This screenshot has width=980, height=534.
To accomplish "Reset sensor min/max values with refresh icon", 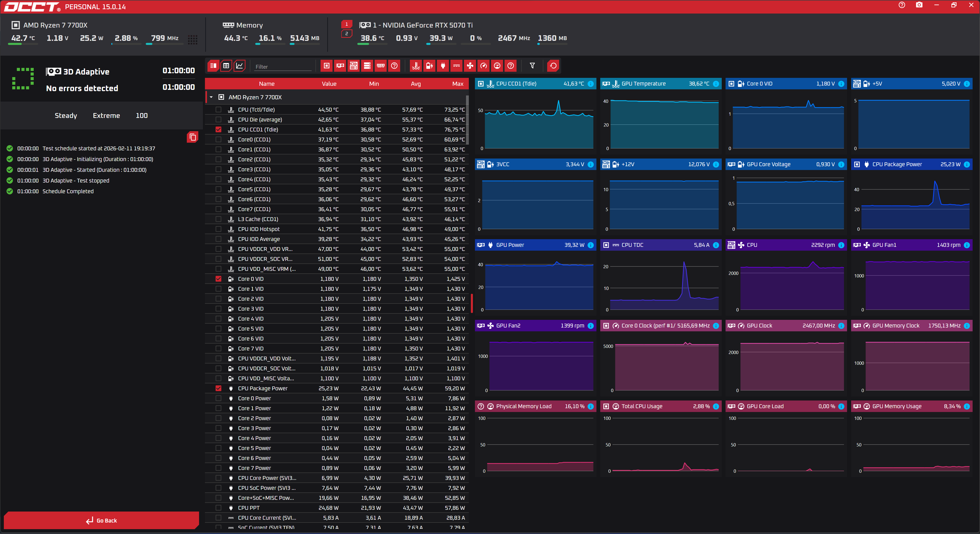I will click(x=553, y=66).
